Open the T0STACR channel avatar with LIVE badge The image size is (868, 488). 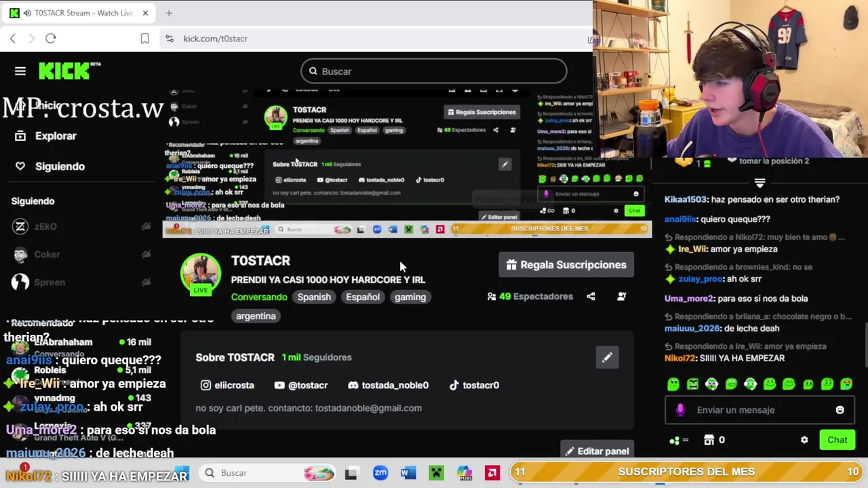tap(201, 274)
